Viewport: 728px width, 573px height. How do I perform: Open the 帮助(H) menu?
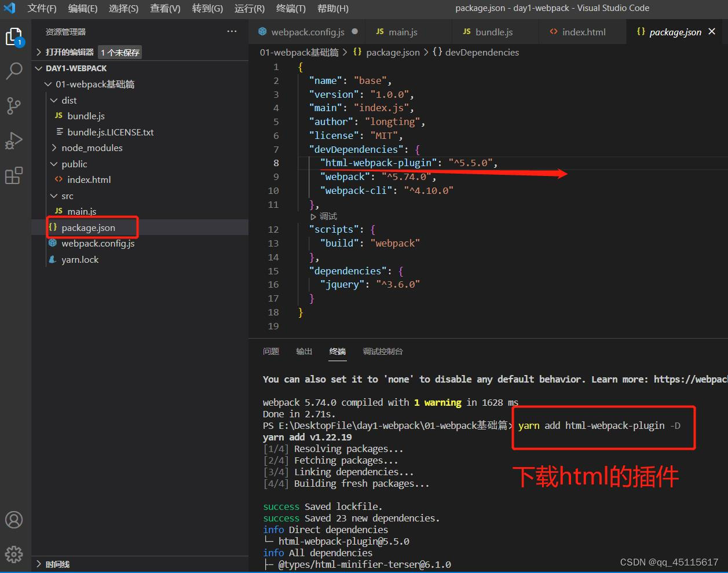click(333, 8)
